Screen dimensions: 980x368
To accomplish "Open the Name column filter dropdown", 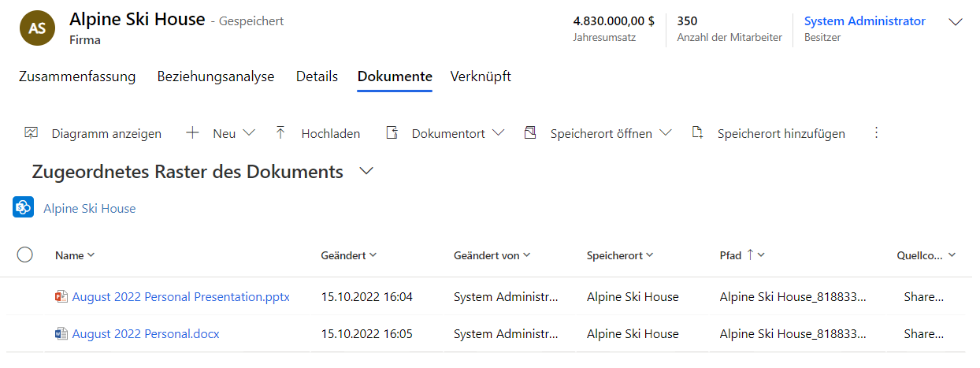I will coord(91,255).
